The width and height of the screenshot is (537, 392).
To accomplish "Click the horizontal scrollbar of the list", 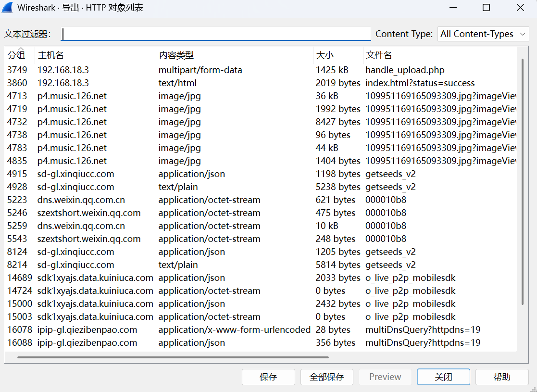I will click(x=173, y=357).
